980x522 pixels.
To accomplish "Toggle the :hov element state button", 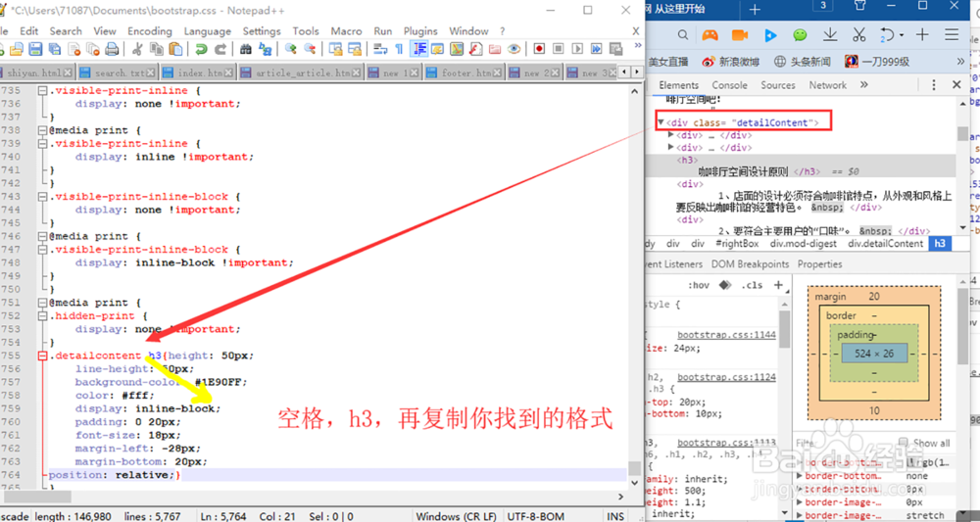I will (x=699, y=285).
